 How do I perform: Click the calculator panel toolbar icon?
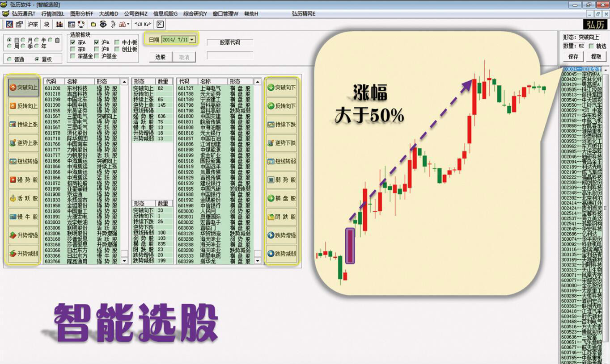(x=72, y=24)
